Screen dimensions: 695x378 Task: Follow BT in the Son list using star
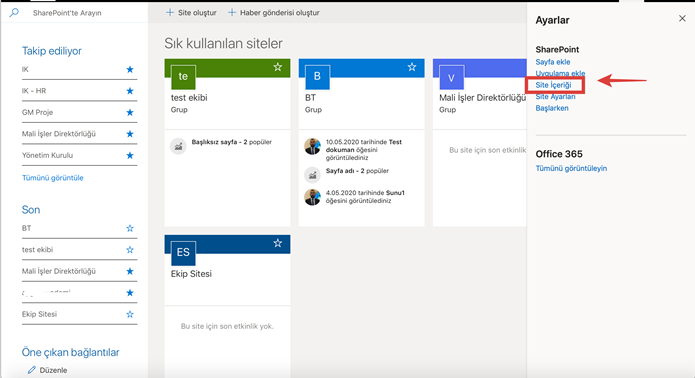130,228
